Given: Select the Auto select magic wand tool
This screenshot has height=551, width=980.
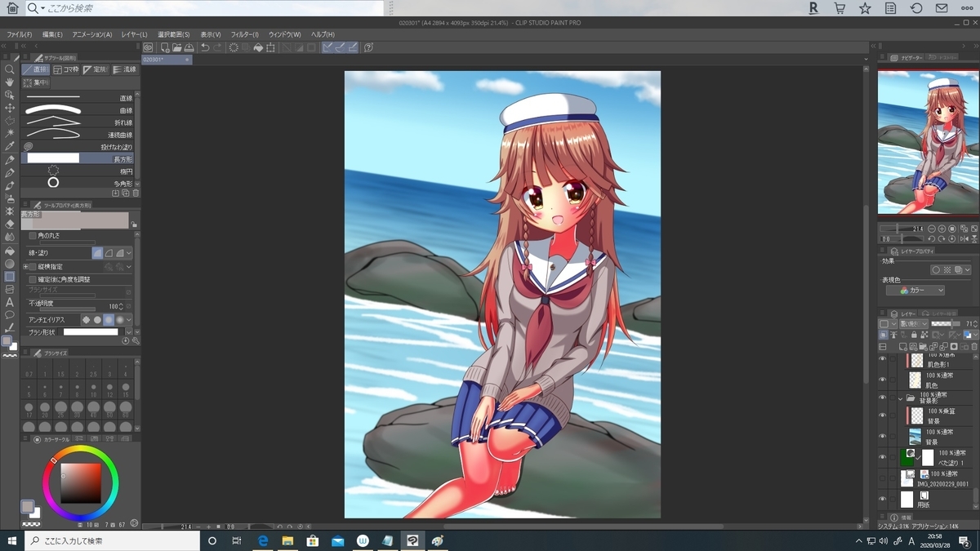Looking at the screenshot, I should tap(10, 133).
